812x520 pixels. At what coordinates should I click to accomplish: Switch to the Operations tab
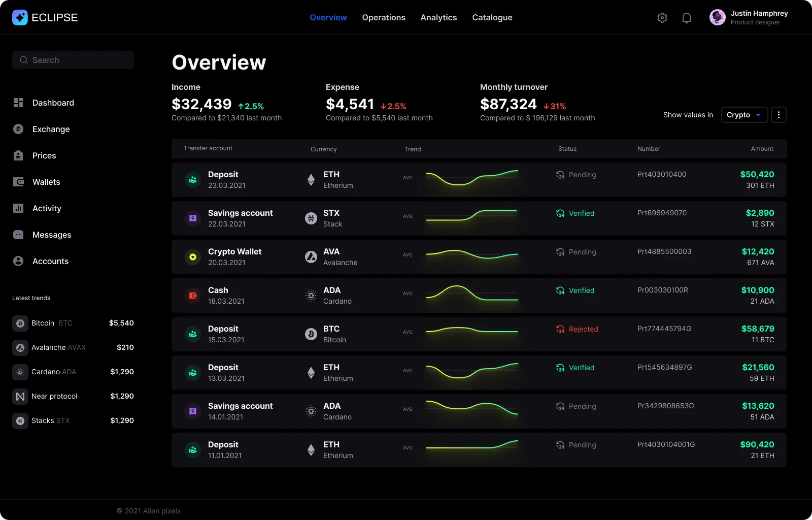click(x=384, y=17)
